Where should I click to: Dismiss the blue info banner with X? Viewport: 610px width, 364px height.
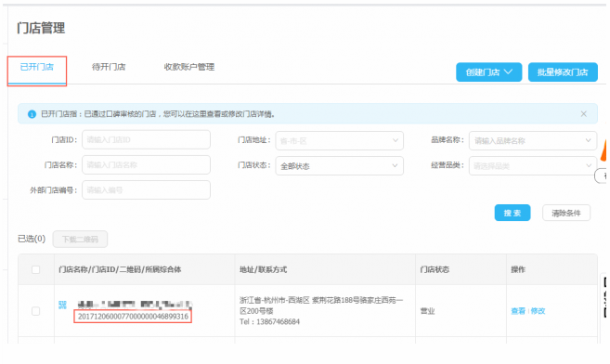pos(584,114)
